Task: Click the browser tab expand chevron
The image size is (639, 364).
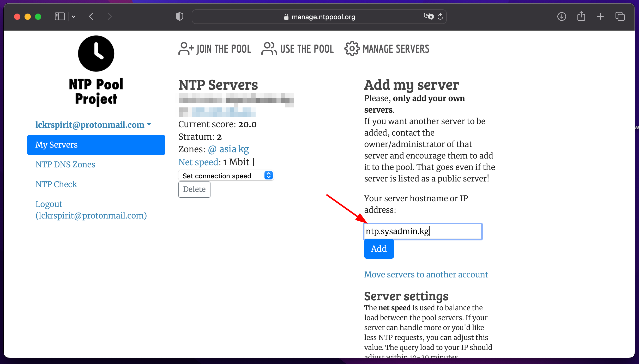Action: click(73, 17)
